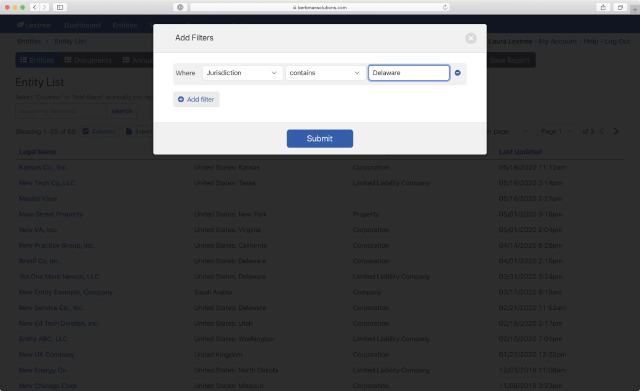Open the Brasil Co, Inc. entity
Image resolution: width=640 pixels, height=391 pixels.
[x=40, y=261]
